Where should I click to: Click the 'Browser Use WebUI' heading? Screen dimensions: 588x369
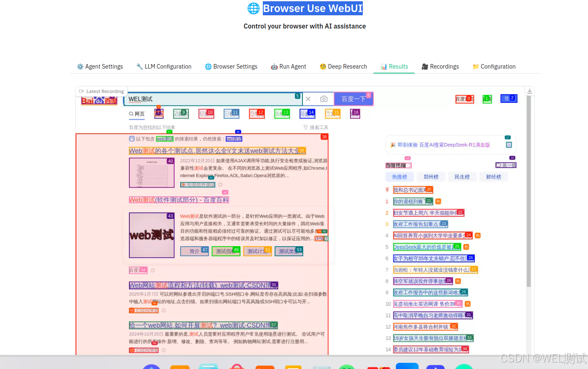click(x=313, y=8)
